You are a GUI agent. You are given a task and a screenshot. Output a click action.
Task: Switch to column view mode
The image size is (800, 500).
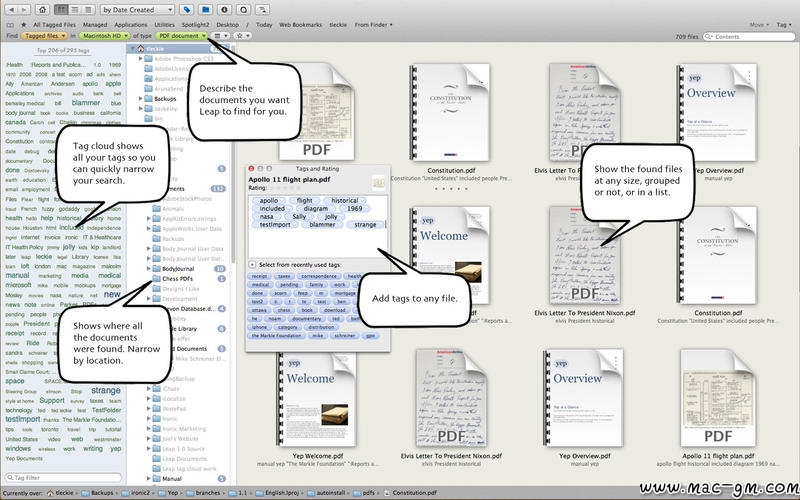click(x=88, y=9)
